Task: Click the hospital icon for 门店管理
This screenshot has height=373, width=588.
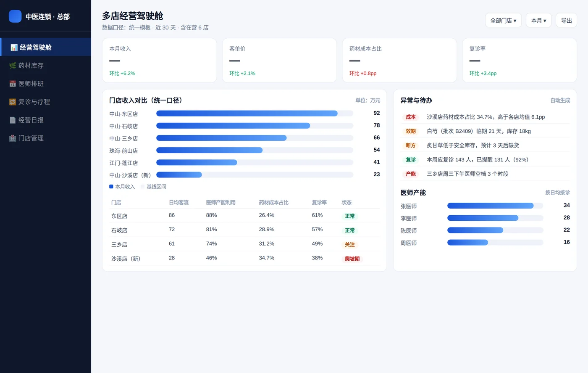Action: (x=13, y=138)
